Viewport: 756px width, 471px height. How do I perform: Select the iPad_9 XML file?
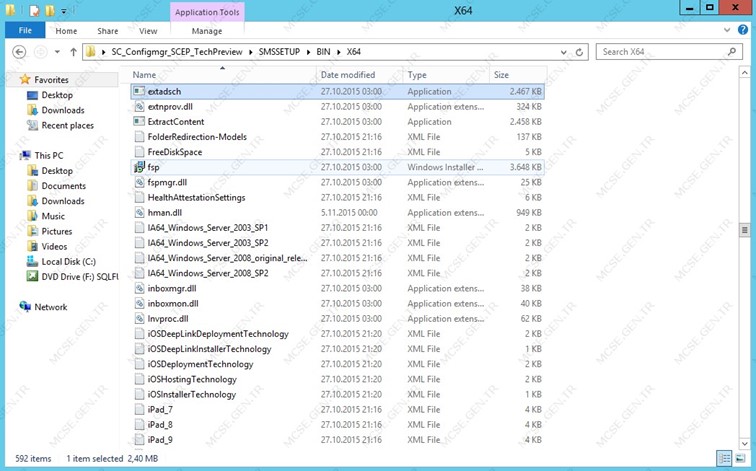click(160, 440)
